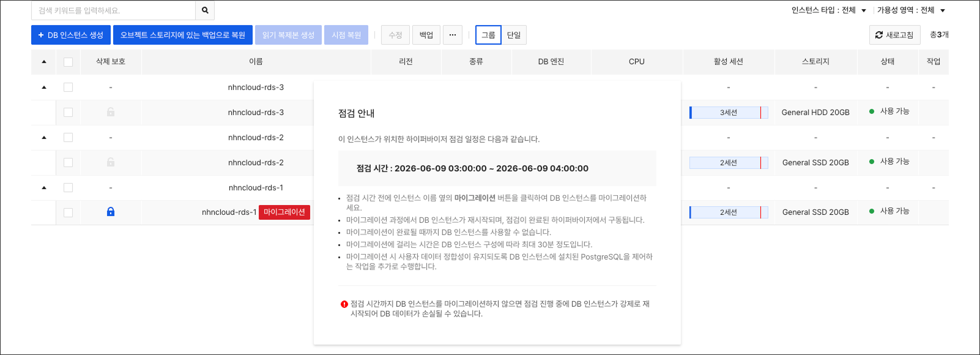This screenshot has width=980, height=355.
Task: Collapse the nhncloud-rds-3 group
Action: (x=44, y=88)
